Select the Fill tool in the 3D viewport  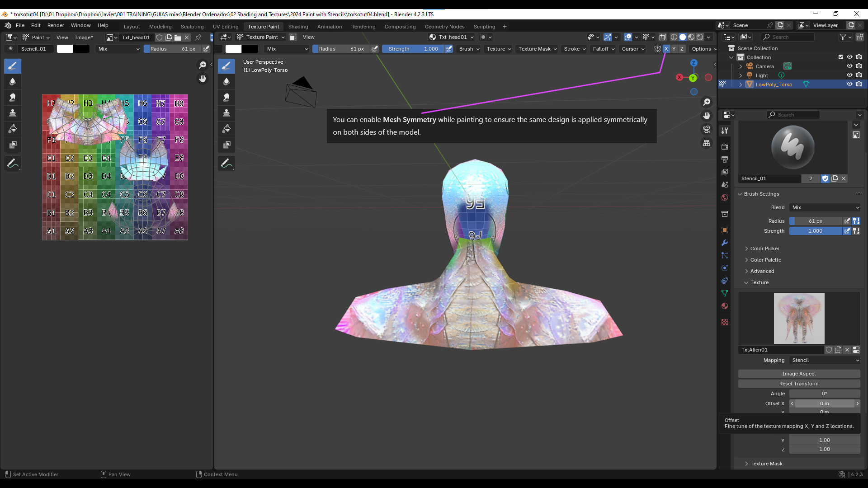point(226,129)
